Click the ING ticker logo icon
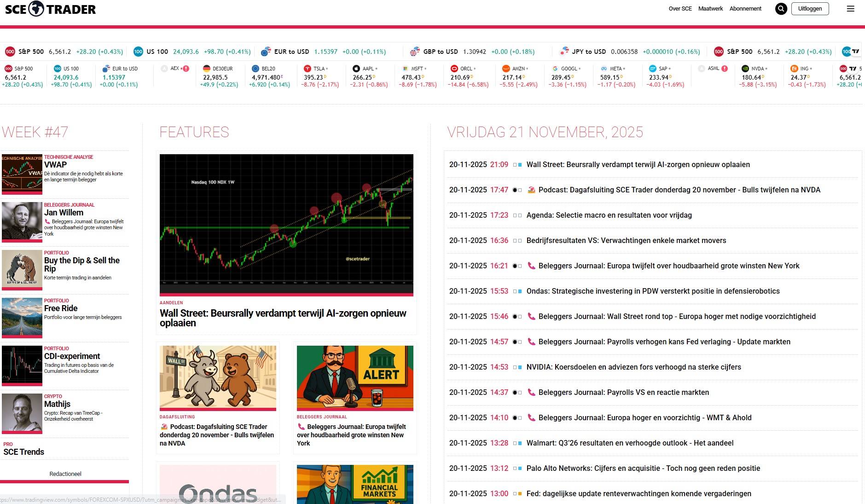This screenshot has height=504, width=865. [x=794, y=69]
